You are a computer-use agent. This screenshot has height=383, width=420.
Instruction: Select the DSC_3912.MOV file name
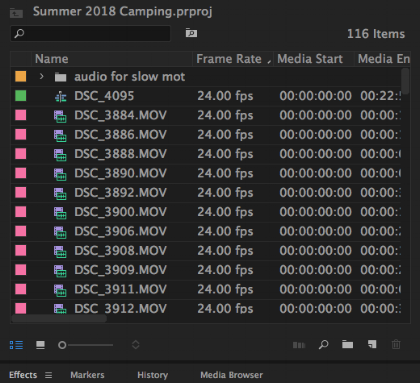[120, 309]
